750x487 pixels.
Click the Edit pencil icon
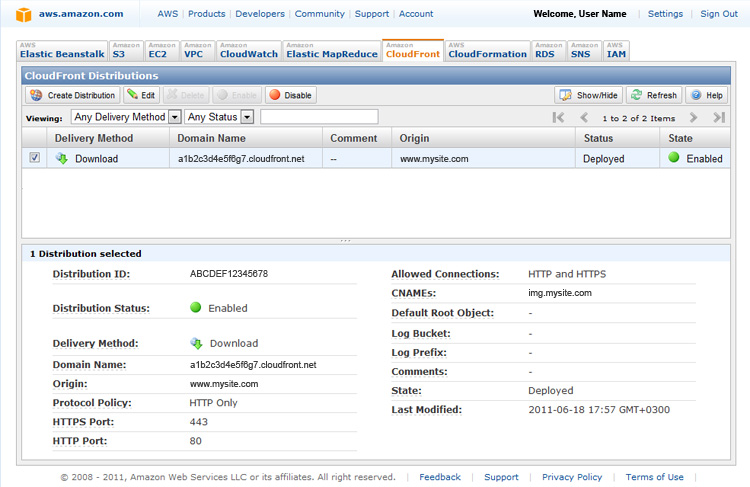pos(132,95)
